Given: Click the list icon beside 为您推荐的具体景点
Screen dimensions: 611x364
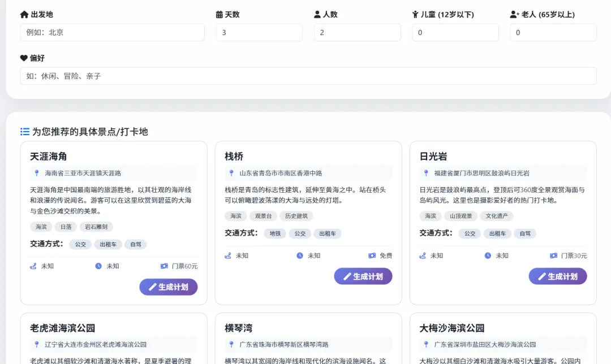Looking at the screenshot, I should point(25,132).
